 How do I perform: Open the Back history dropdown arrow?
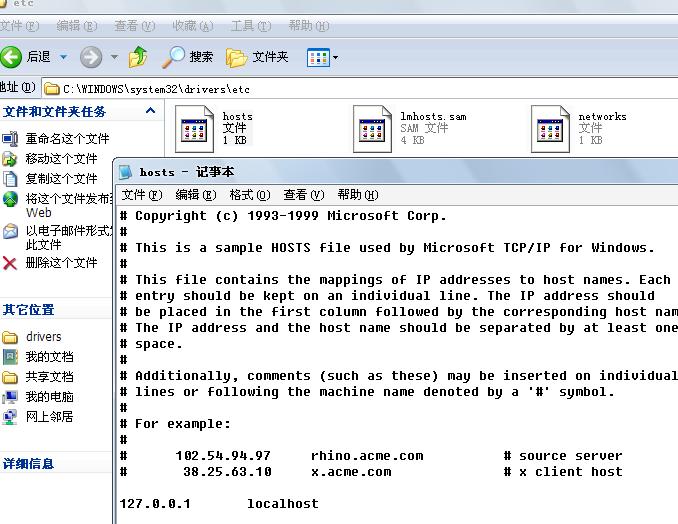pyautogui.click(x=63, y=57)
